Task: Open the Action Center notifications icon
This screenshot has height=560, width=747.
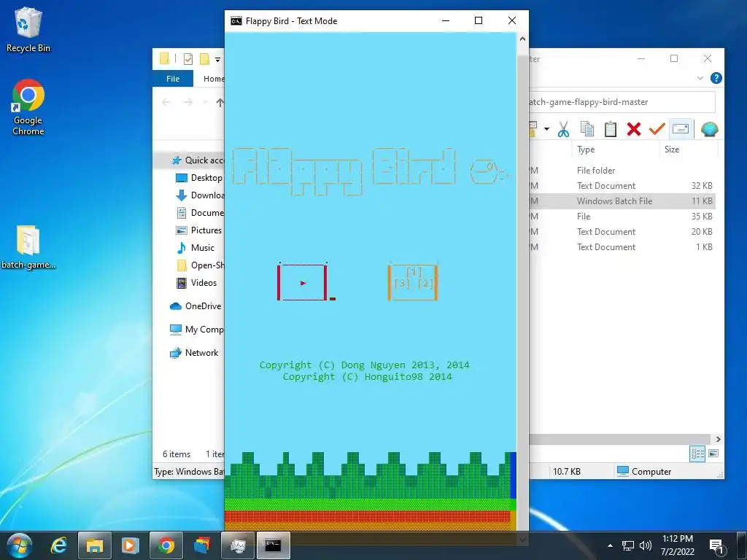Action: coord(716,545)
